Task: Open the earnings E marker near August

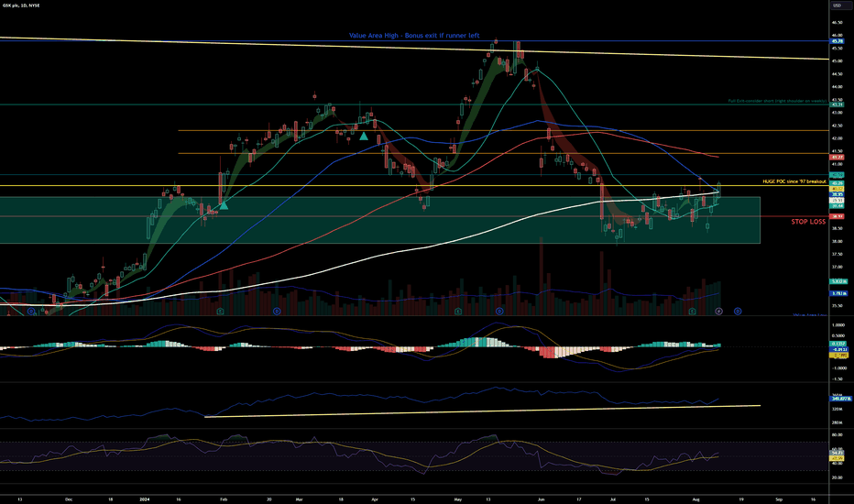Action: pos(692,312)
